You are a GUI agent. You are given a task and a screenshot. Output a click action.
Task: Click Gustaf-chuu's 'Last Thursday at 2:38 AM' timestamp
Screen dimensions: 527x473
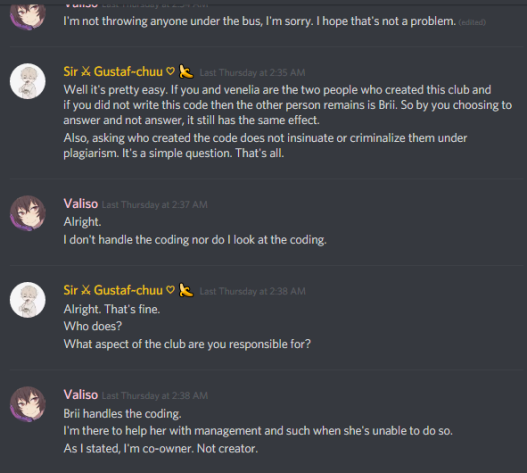click(x=252, y=291)
